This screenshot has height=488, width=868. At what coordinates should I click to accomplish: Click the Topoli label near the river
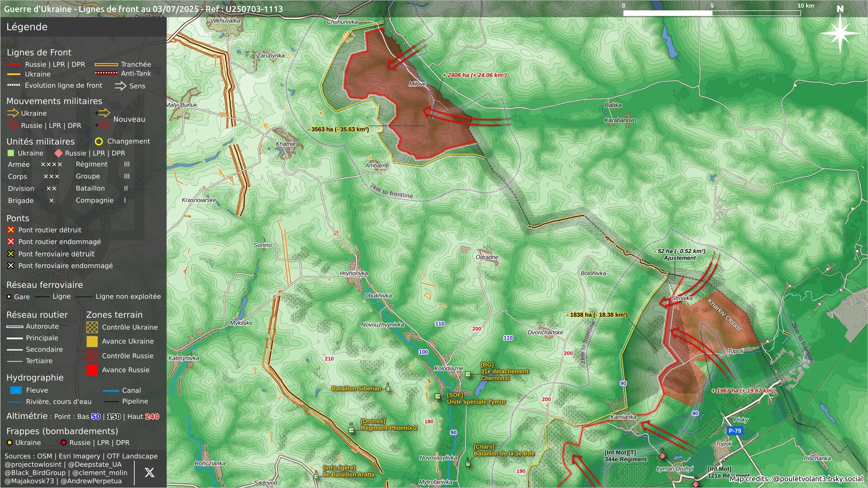736,352
